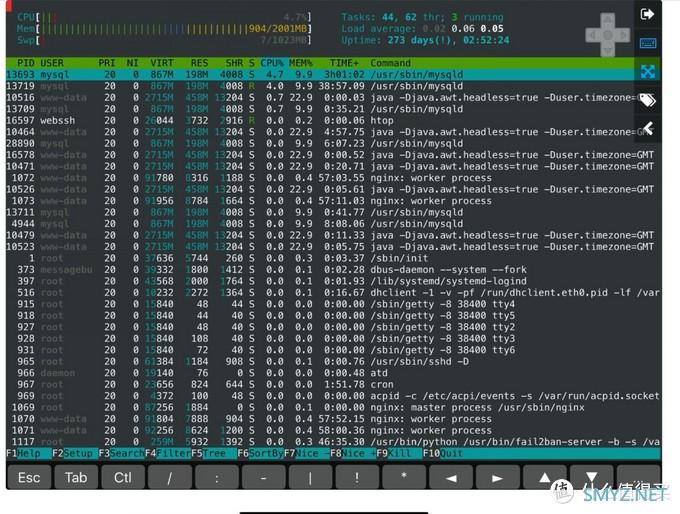Tap the left arrow key button

click(451, 478)
